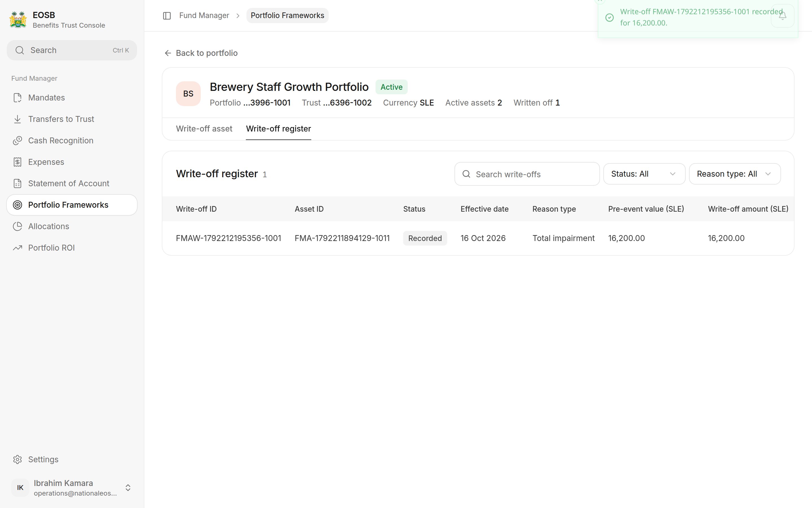Image resolution: width=812 pixels, height=508 pixels.
Task: Click the Write-off ID column header
Action: click(196, 209)
